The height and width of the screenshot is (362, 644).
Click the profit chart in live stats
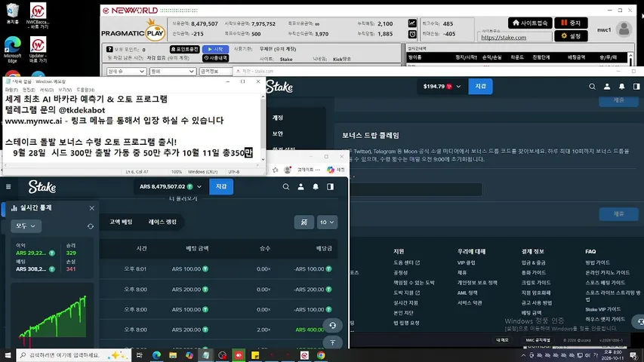click(53, 317)
